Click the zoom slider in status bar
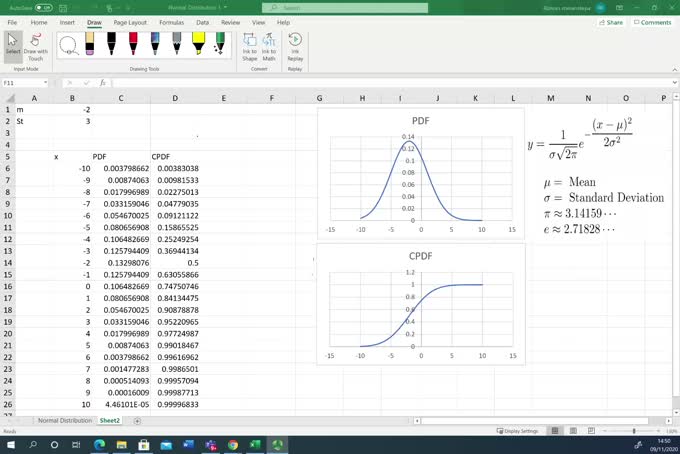Image resolution: width=680 pixels, height=454 pixels. (x=635, y=431)
